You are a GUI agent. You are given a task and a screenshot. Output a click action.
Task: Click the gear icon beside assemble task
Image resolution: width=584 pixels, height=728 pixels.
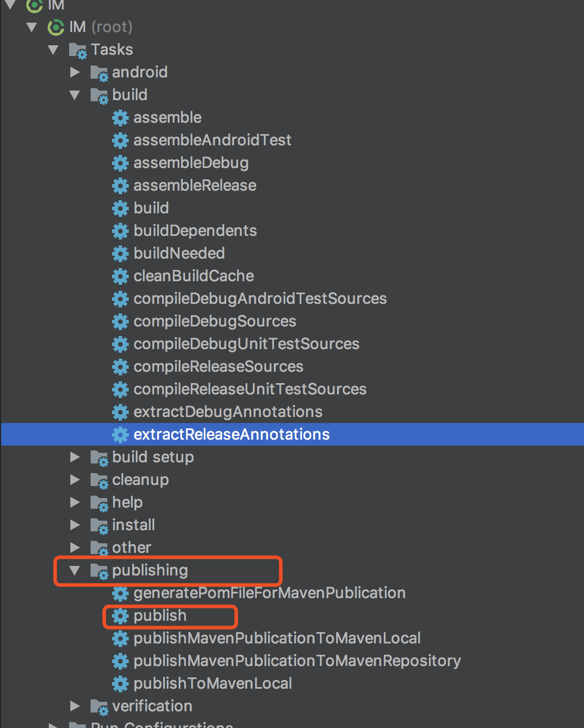click(x=120, y=118)
